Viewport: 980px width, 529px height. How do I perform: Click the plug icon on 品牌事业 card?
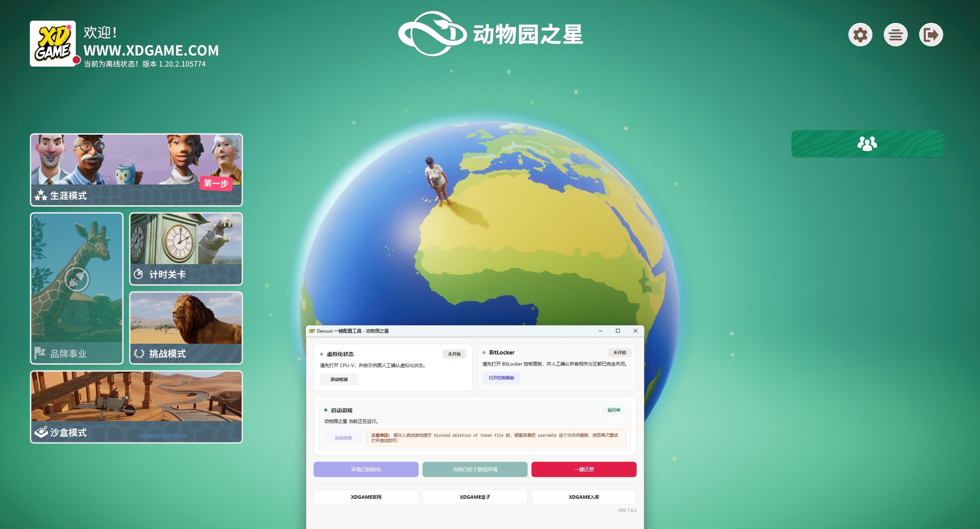pyautogui.click(x=77, y=279)
